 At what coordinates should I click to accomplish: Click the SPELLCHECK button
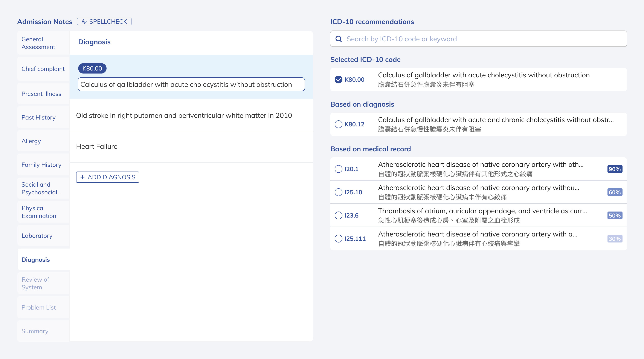104,22
